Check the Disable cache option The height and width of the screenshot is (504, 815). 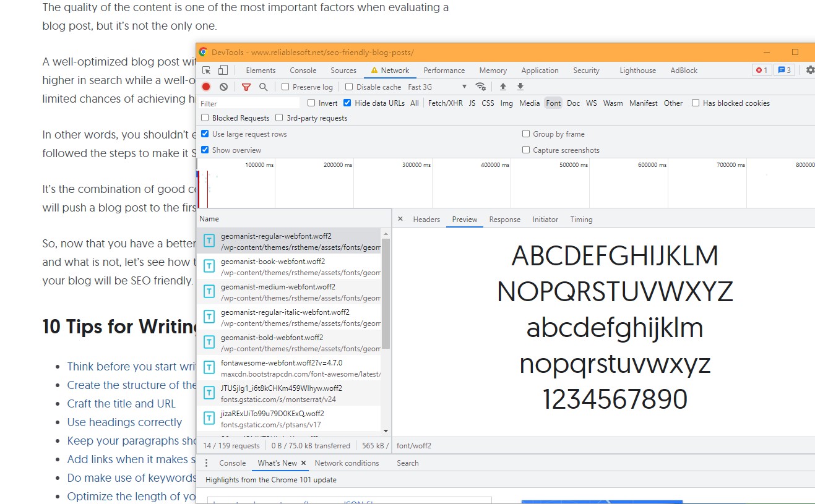click(x=349, y=87)
